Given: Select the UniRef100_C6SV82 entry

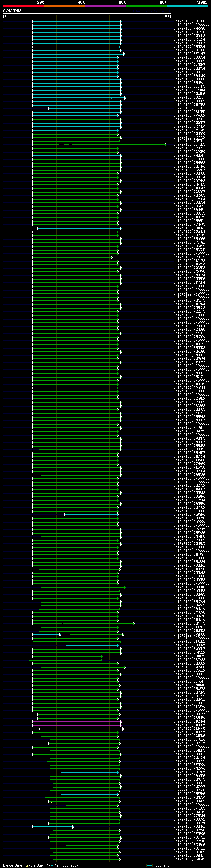Looking at the screenshot, I should (190, 660).
